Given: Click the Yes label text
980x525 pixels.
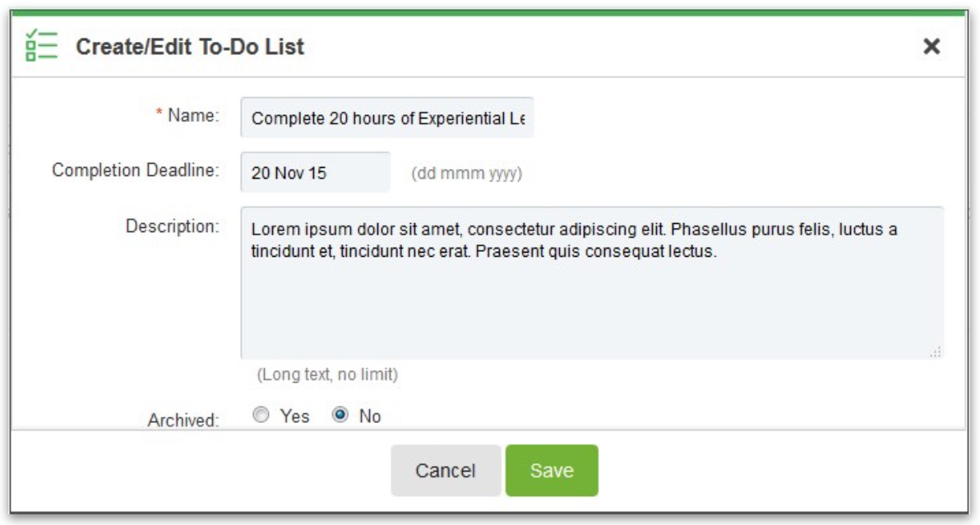Looking at the screenshot, I should point(294,416).
